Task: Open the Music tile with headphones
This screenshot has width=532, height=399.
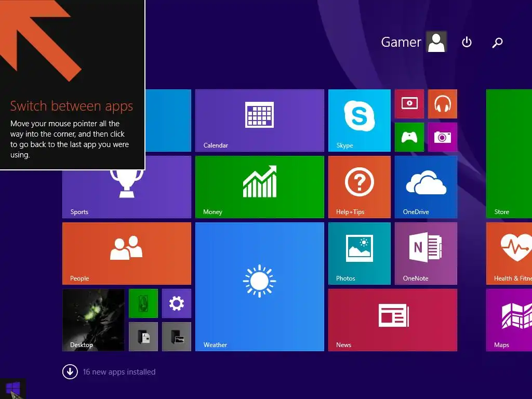Action: [x=443, y=104]
